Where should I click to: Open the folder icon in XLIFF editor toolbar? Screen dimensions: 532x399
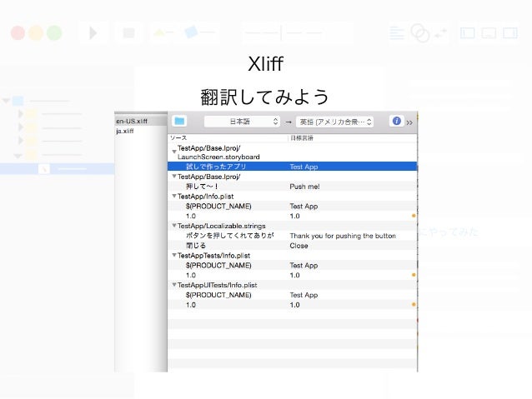click(179, 121)
